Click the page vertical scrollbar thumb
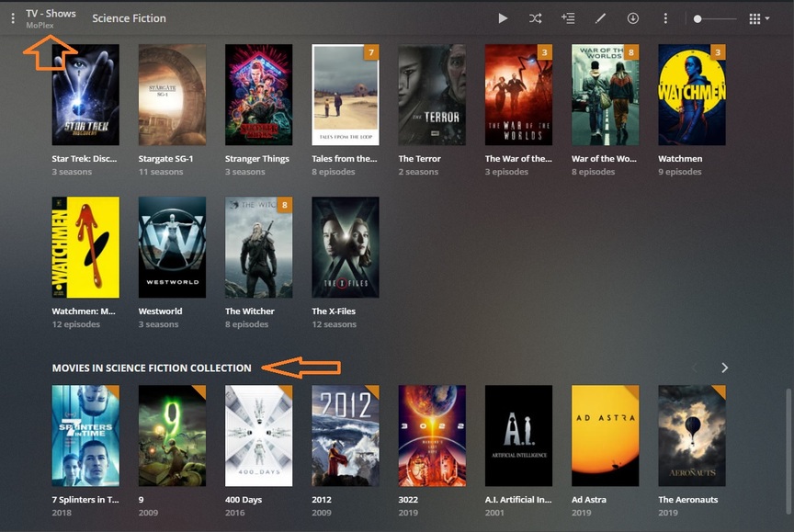The width and height of the screenshot is (794, 532). click(788, 450)
